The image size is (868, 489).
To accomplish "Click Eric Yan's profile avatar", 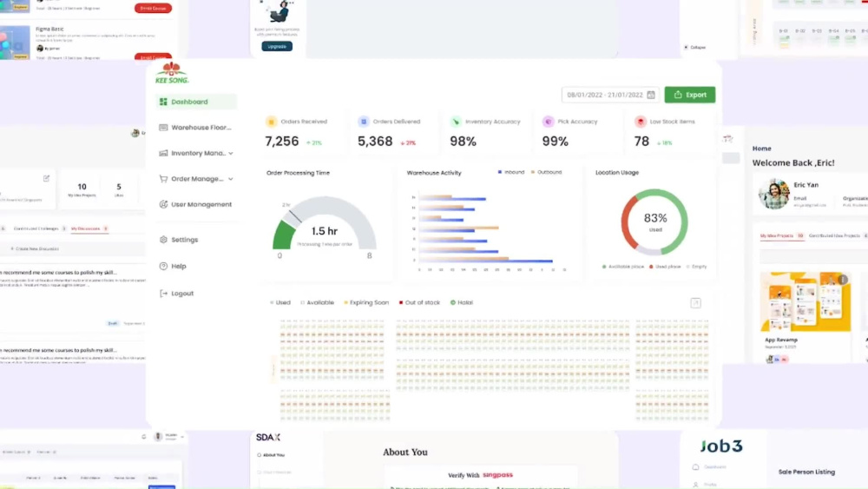I will 774,194.
